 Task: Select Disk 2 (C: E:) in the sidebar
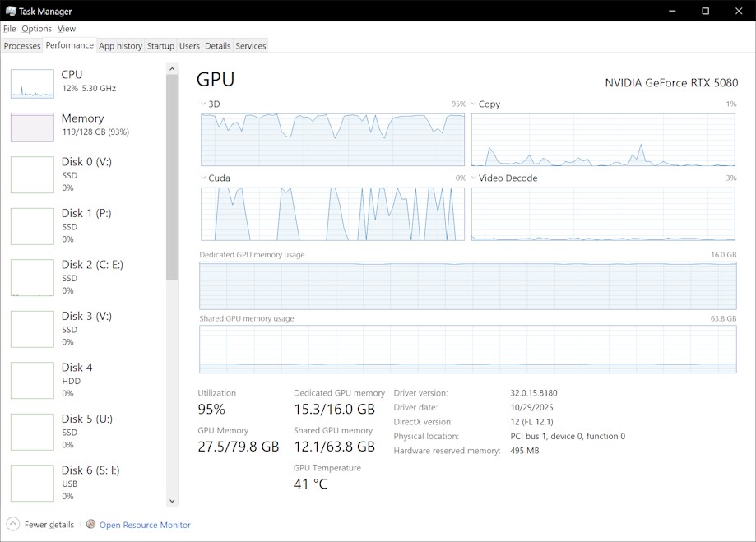coord(85,278)
